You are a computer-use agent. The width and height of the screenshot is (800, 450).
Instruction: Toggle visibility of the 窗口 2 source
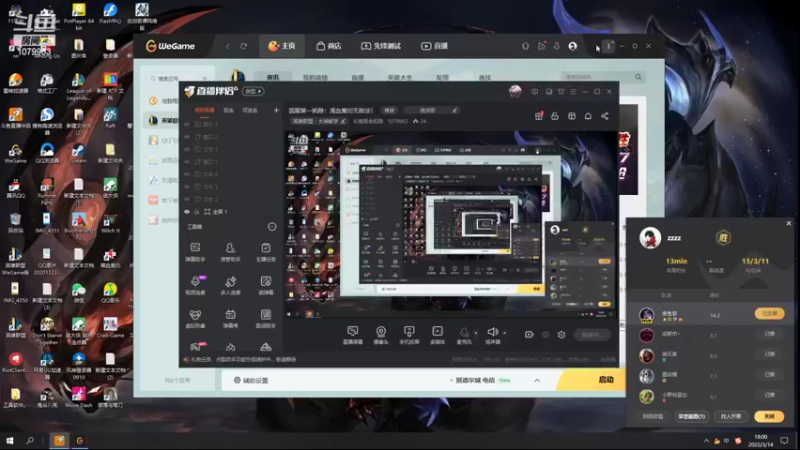(187, 137)
